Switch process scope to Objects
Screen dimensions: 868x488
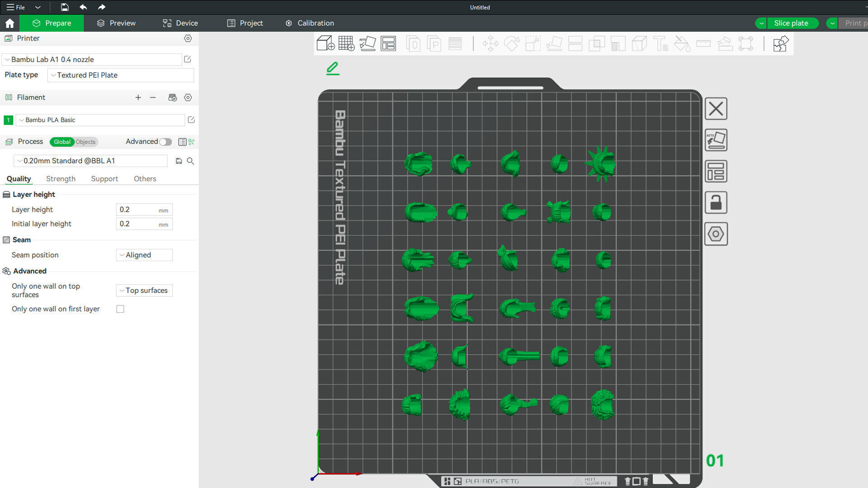tap(85, 142)
